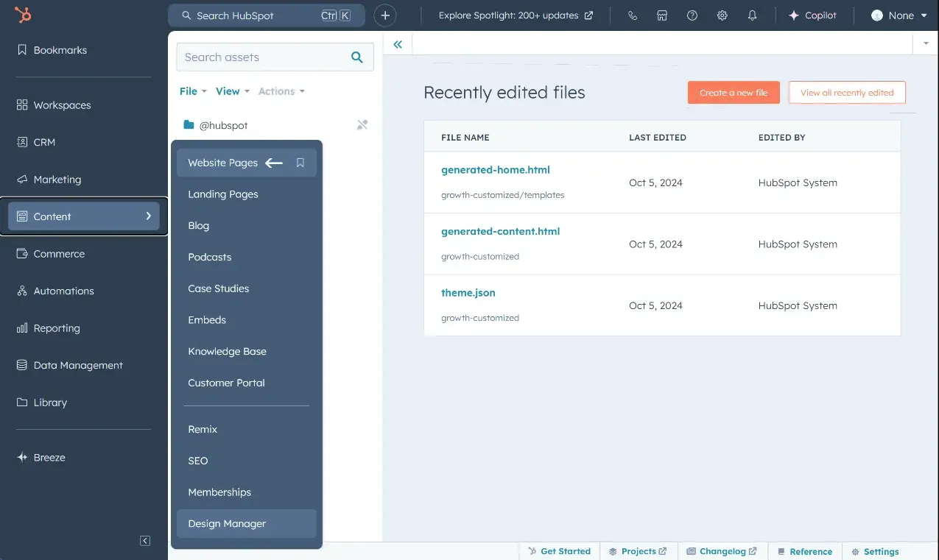This screenshot has width=939, height=560.
Task: Click the Search HubSpot field
Action: click(x=266, y=15)
